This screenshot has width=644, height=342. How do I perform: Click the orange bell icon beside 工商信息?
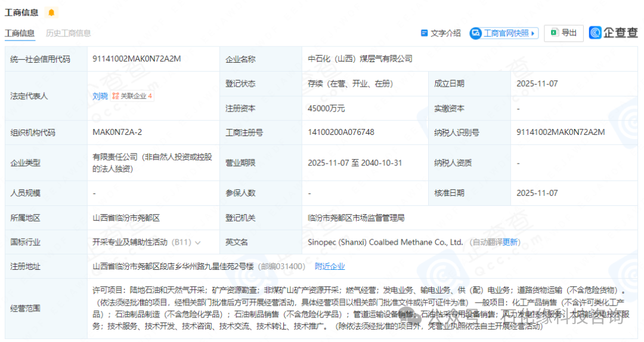pos(51,13)
